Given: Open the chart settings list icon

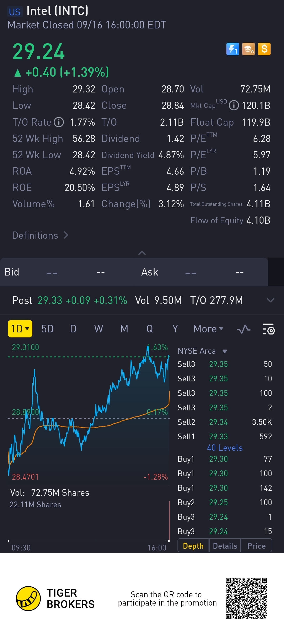Looking at the screenshot, I should [x=269, y=329].
